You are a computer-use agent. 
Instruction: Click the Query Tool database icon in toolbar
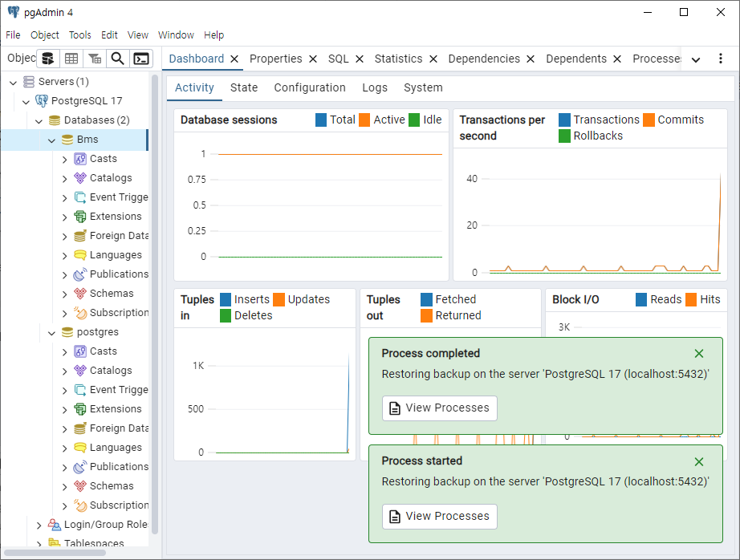point(47,59)
